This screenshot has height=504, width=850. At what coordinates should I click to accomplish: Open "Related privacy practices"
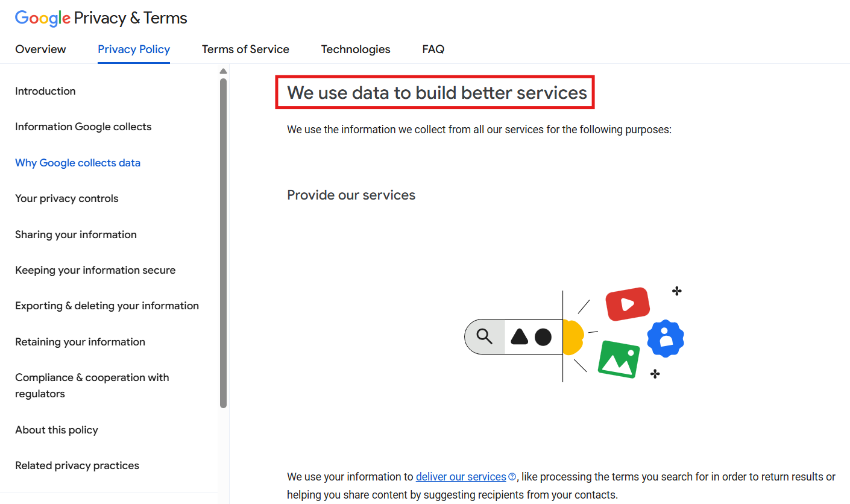(x=77, y=465)
